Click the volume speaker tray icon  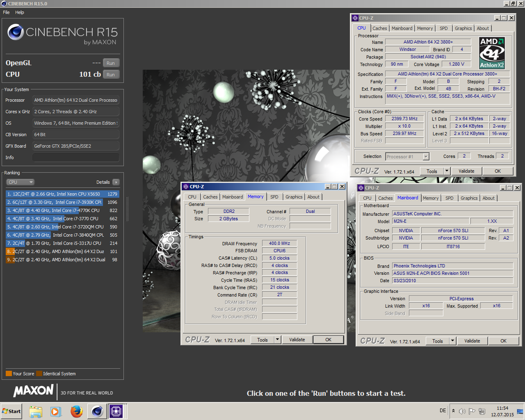point(462,411)
